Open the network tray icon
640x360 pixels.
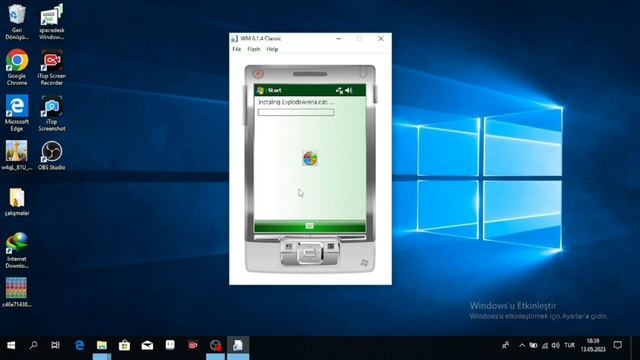click(545, 345)
